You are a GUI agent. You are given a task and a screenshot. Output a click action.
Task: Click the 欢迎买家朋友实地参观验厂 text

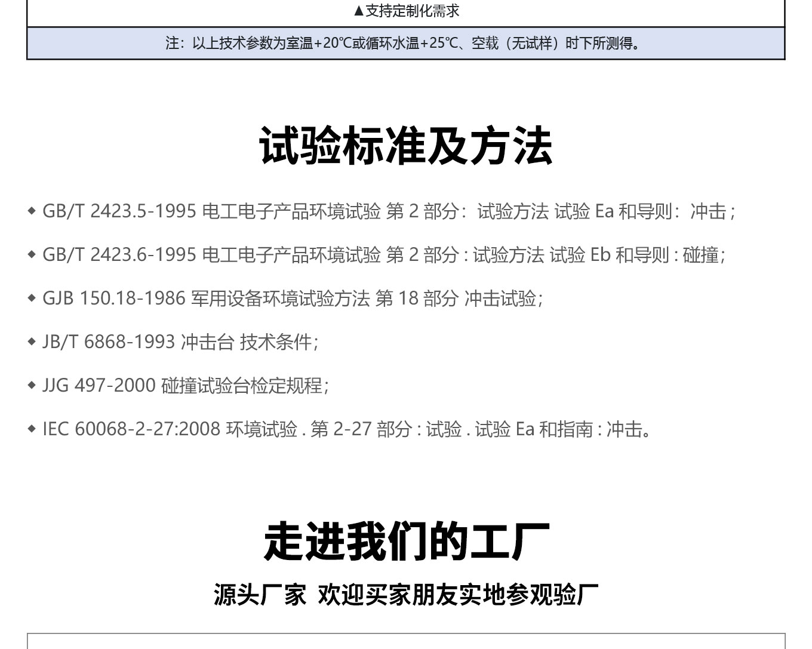click(458, 595)
